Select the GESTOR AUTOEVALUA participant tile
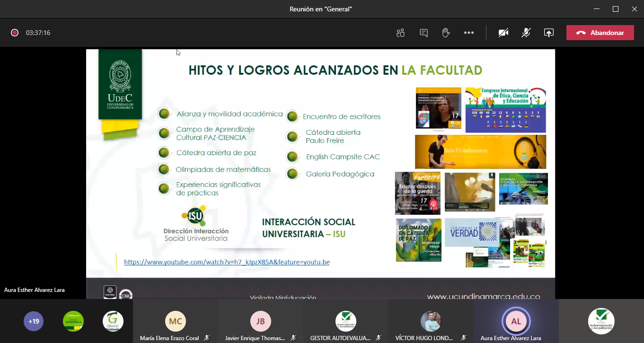This screenshot has width=644, height=343. pyautogui.click(x=346, y=321)
